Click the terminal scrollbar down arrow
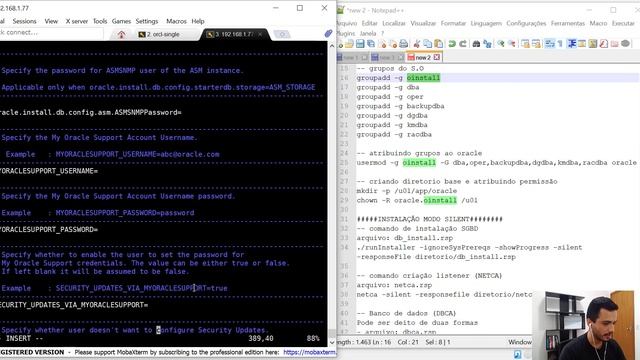 tap(331, 342)
